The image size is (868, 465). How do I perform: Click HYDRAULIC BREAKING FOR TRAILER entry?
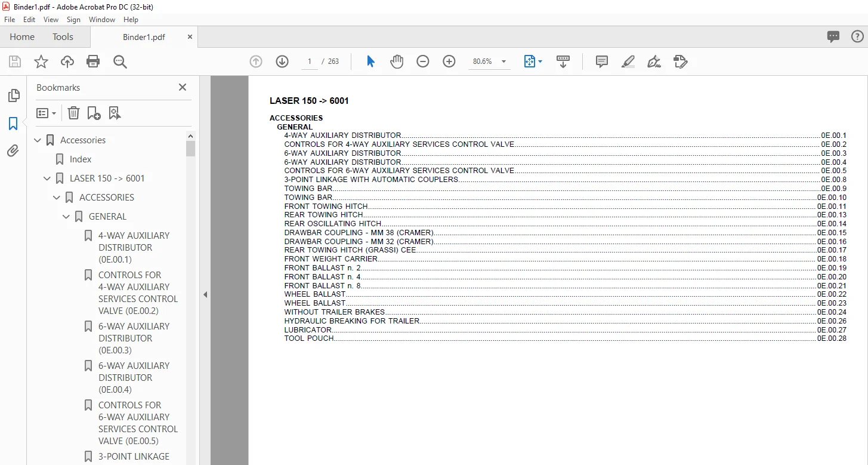(565, 321)
